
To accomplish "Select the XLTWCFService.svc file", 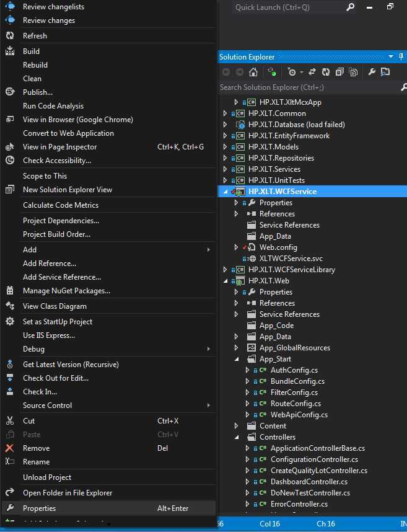I will coord(291,259).
